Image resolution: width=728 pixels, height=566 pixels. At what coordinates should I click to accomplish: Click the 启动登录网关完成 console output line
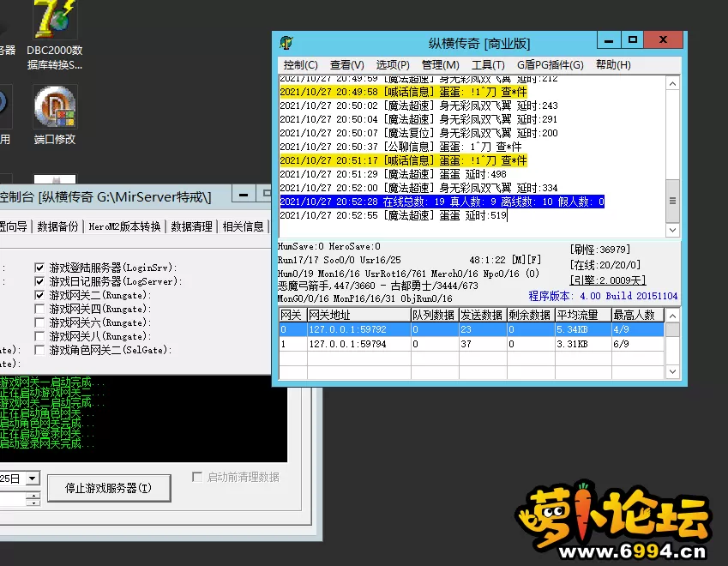(x=46, y=443)
